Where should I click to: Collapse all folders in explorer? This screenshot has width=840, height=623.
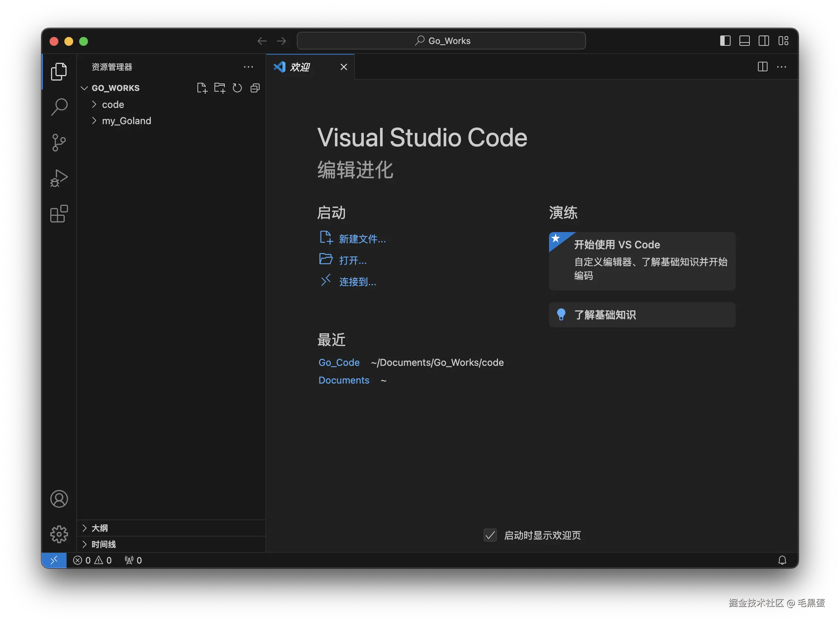click(255, 88)
